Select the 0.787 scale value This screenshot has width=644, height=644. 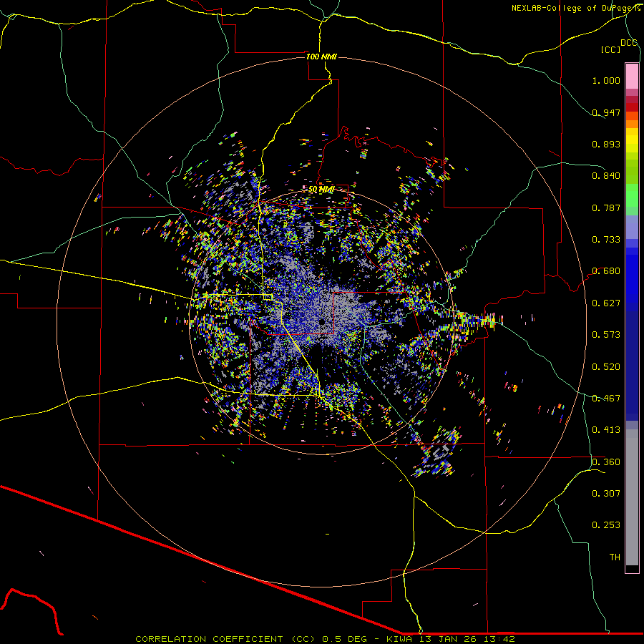click(x=606, y=208)
